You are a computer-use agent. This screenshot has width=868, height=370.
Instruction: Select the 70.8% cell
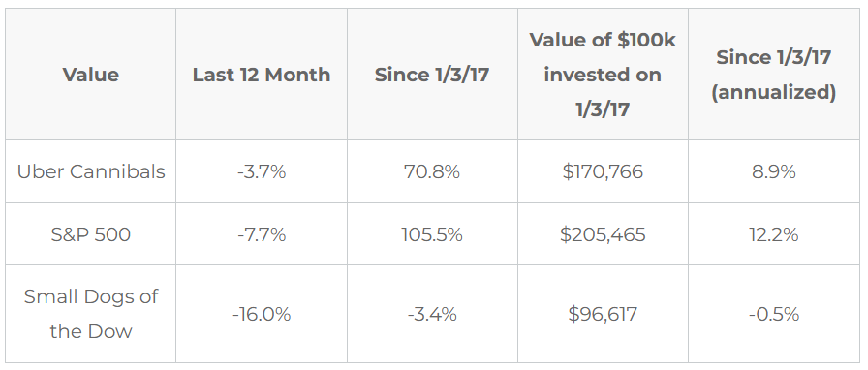click(432, 171)
